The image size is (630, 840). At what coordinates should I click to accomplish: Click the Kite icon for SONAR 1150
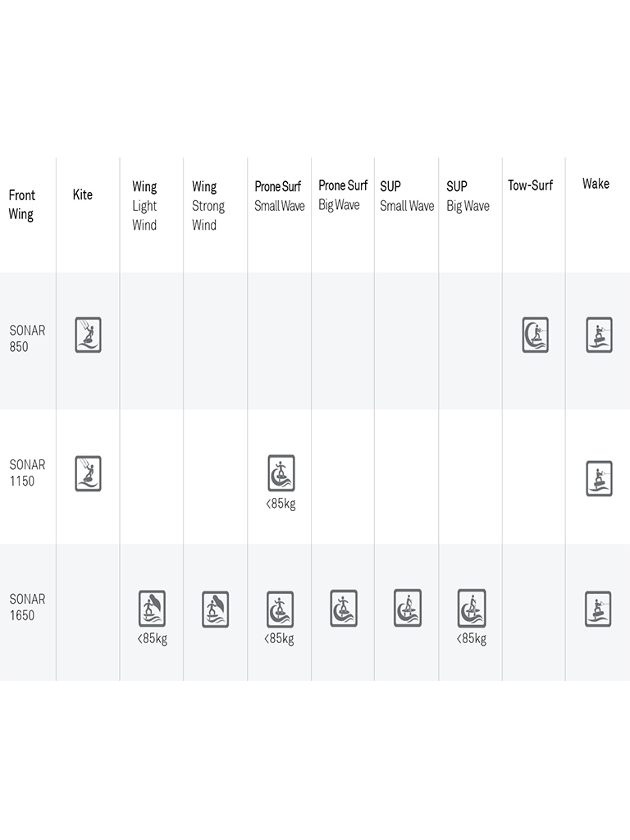coord(88,473)
